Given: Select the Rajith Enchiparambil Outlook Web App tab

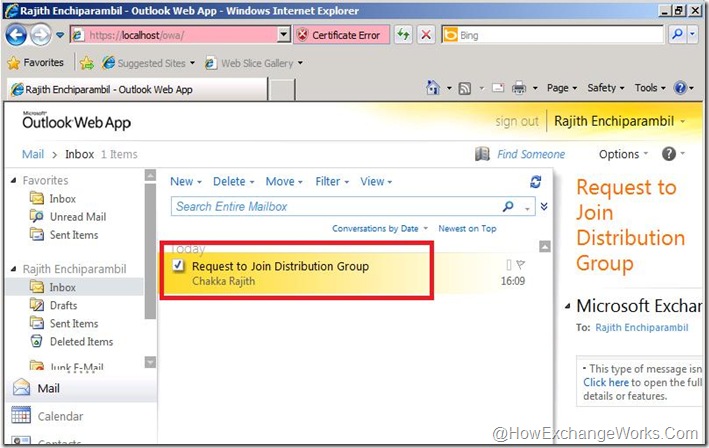Looking at the screenshot, I should tap(137, 89).
